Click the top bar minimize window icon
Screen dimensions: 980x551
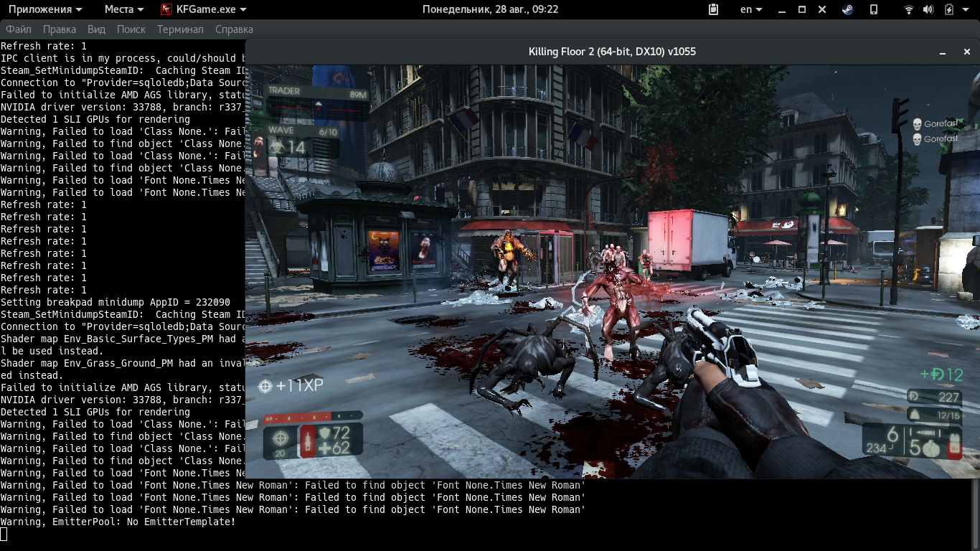(x=782, y=10)
